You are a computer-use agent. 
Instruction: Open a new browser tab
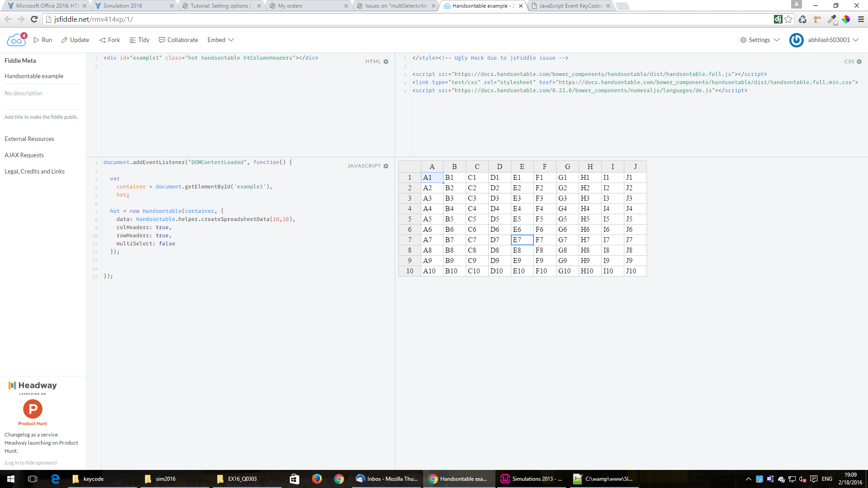pos(623,6)
